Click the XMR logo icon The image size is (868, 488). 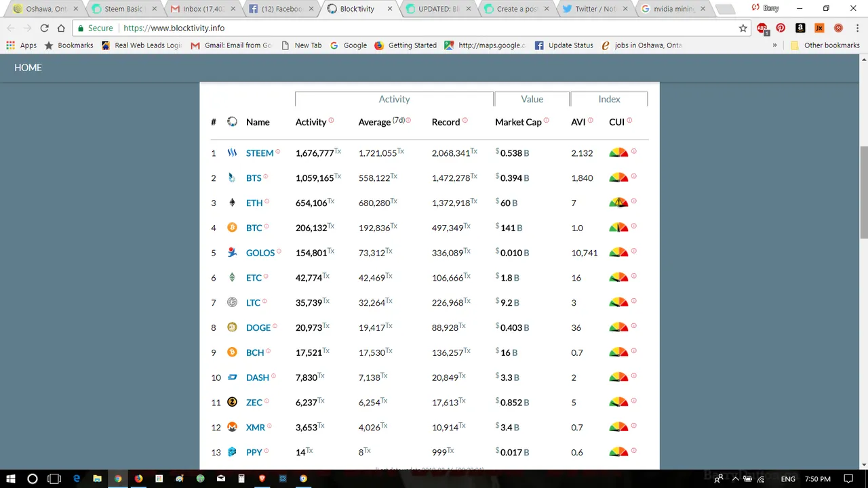232,427
